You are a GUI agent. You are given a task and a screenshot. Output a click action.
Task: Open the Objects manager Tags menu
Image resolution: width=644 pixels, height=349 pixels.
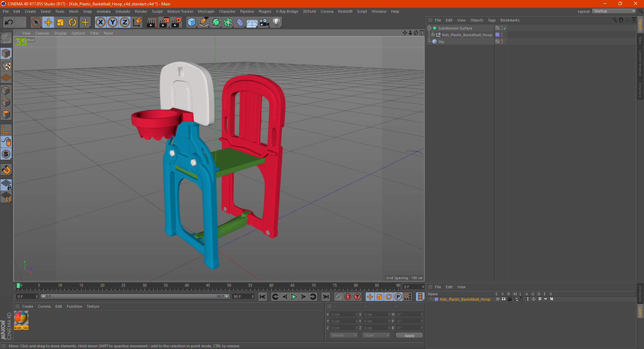pos(491,20)
